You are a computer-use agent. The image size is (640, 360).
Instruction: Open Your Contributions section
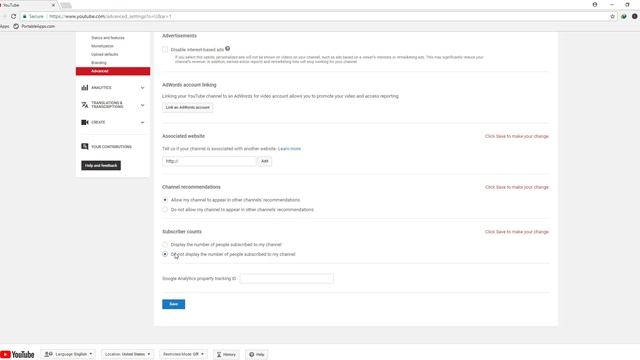point(111,147)
